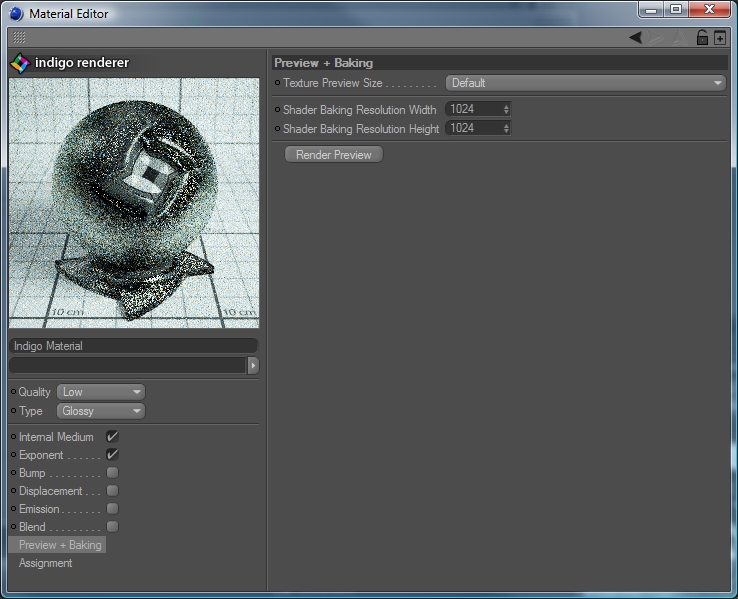Click the Blend animation dot
Viewport: 738px width, 599px height.
pyautogui.click(x=14, y=527)
